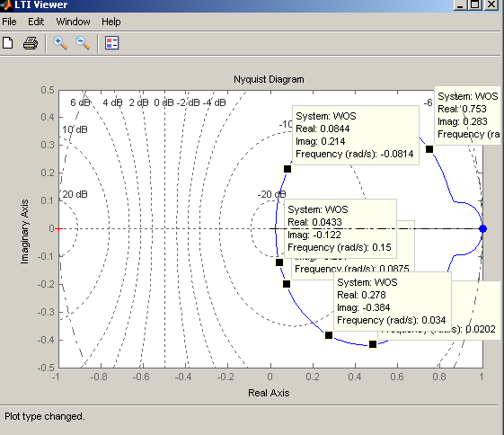The height and width of the screenshot is (435, 504).
Task: Select the Zoom Out magnifier tool
Action: pos(83,43)
